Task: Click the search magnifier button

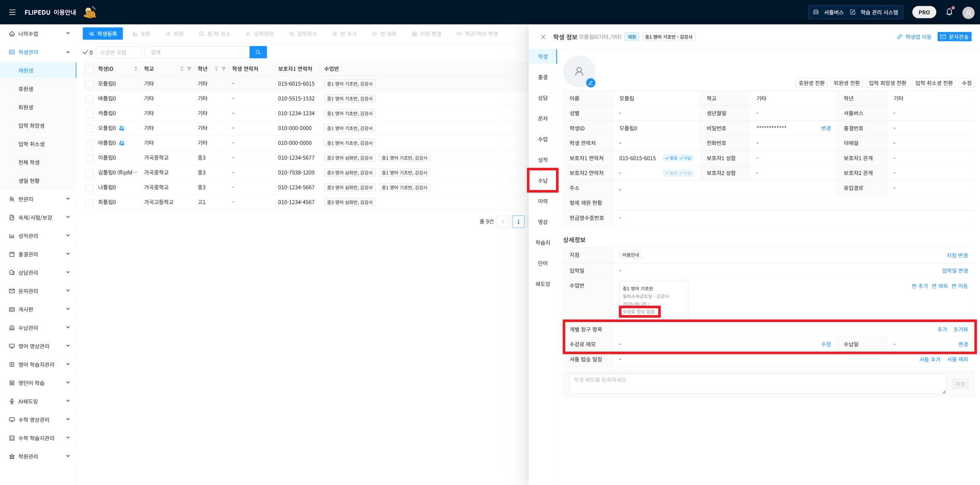Action: coord(258,52)
